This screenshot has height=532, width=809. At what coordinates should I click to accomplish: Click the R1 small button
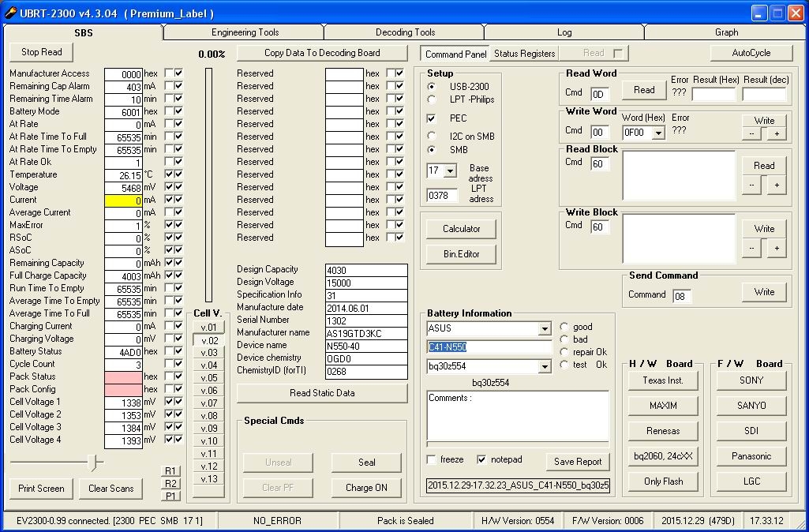170,471
